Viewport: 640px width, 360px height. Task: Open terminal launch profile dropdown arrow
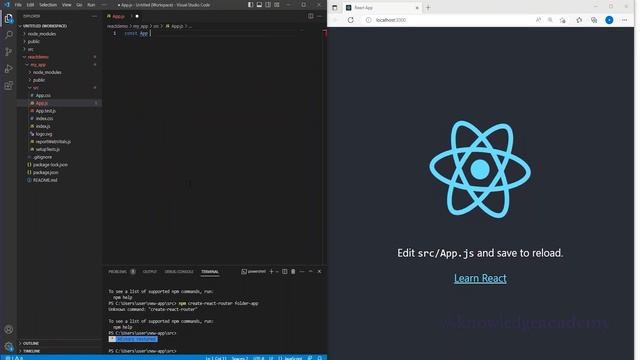(x=277, y=271)
